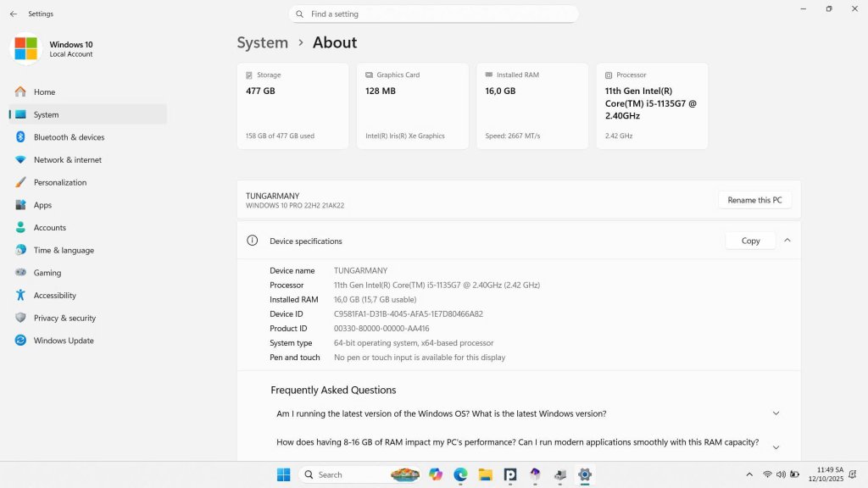Screen dimensions: 868x488
Task: Show hidden system tray icons
Action: 748,474
